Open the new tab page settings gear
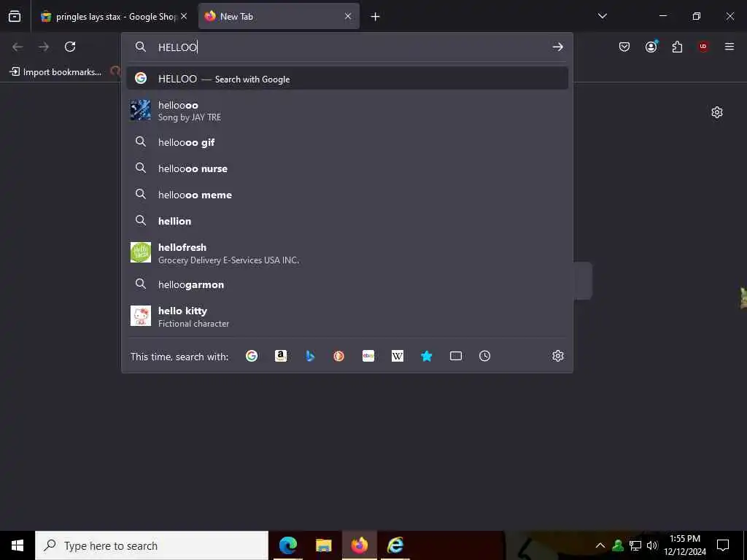The height and width of the screenshot is (560, 747). (x=717, y=112)
